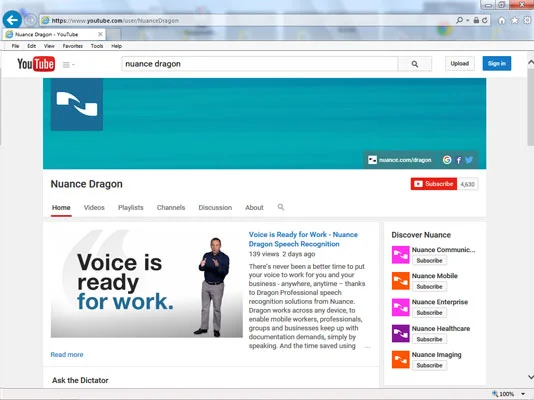This screenshot has height=400, width=534.
Task: Open the Twitter bird icon on banner
Action: point(469,160)
